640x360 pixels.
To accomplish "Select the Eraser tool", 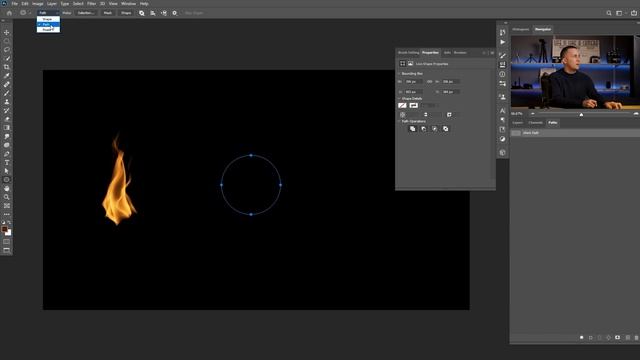I will [7, 119].
